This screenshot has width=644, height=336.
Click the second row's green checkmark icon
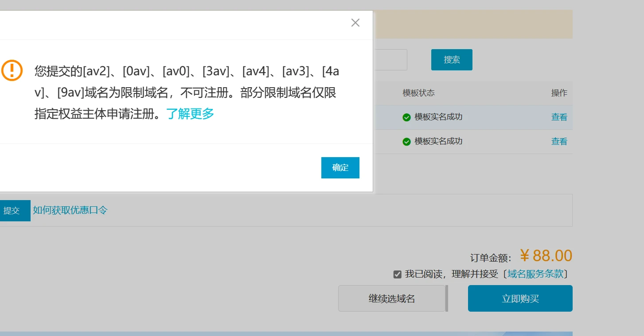coord(406,142)
